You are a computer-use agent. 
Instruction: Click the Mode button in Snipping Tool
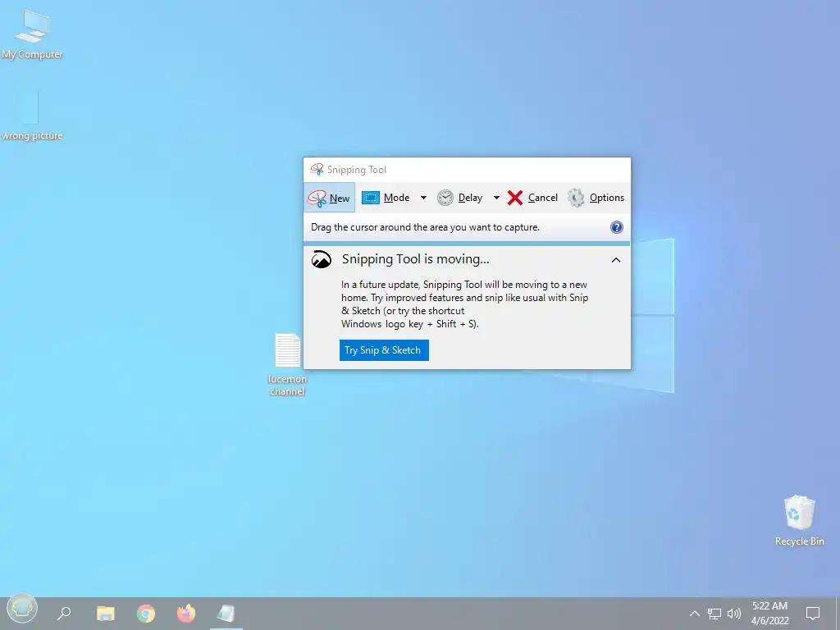click(x=386, y=198)
